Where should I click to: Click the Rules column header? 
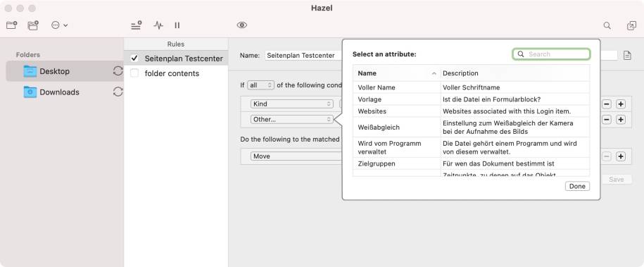click(x=176, y=44)
